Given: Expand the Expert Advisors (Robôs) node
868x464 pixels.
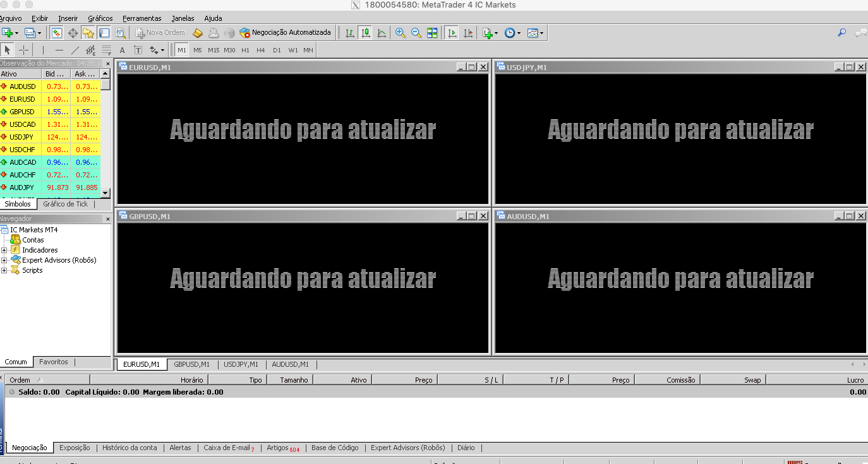Looking at the screenshot, I should (x=4, y=260).
